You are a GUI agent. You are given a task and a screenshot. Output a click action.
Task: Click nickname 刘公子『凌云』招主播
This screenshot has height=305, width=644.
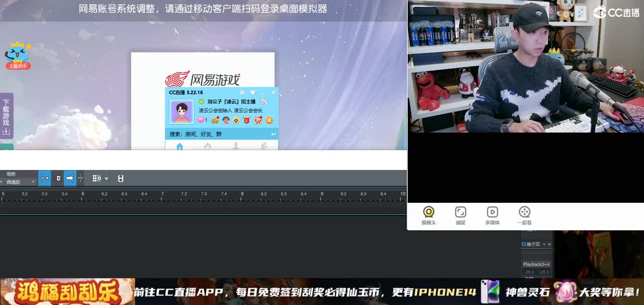click(x=231, y=102)
